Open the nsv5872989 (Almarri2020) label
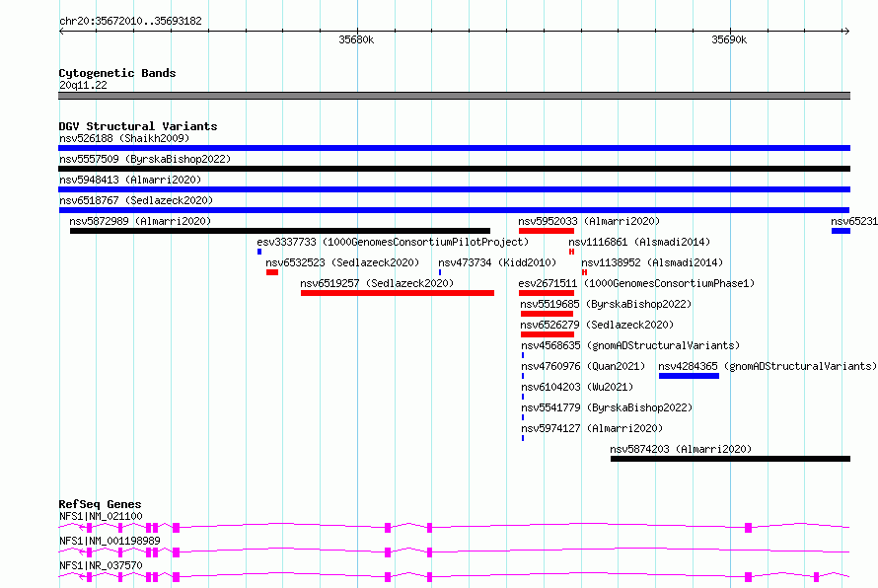 (x=140, y=221)
